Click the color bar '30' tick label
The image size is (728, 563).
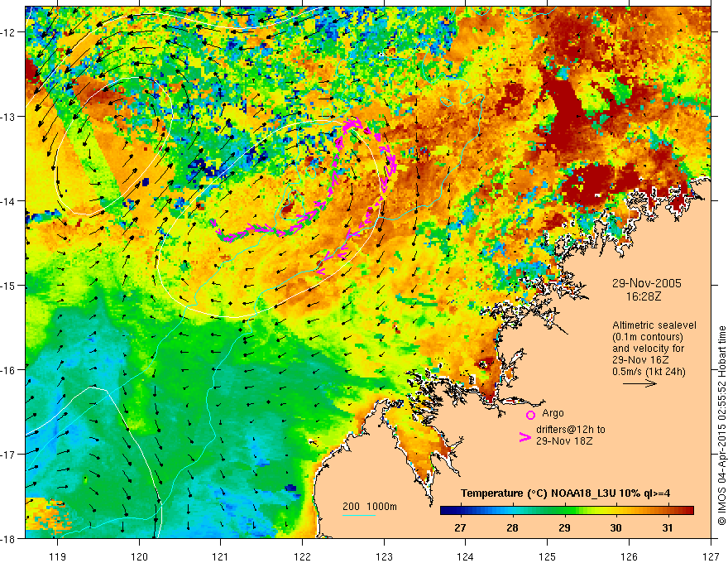615,528
